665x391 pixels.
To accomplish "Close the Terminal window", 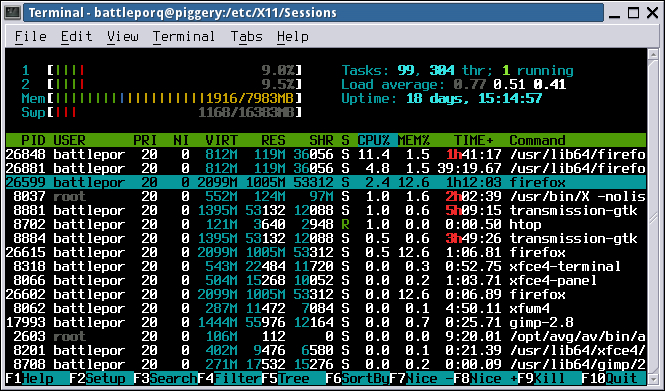I will click(x=652, y=13).
